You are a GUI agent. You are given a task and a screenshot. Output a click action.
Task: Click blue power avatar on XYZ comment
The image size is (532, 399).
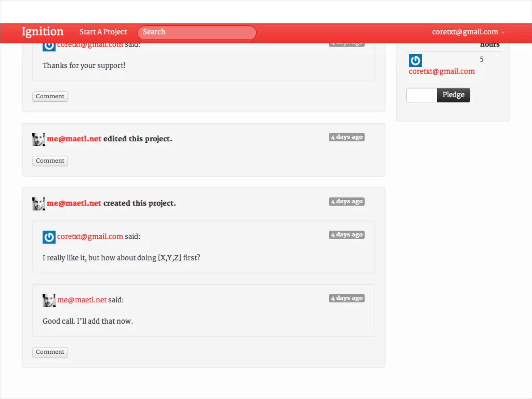(x=49, y=237)
